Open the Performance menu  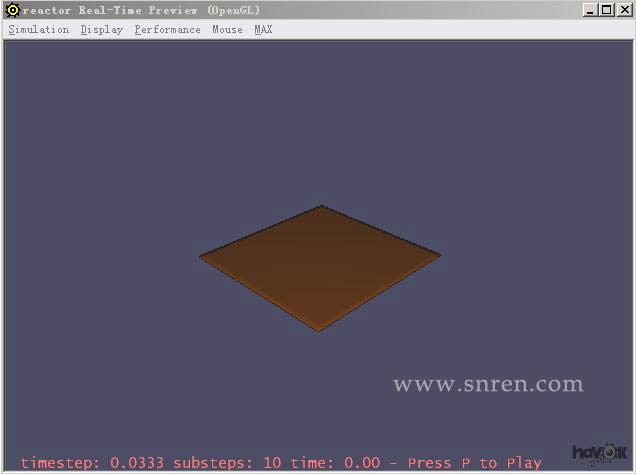(x=167, y=30)
